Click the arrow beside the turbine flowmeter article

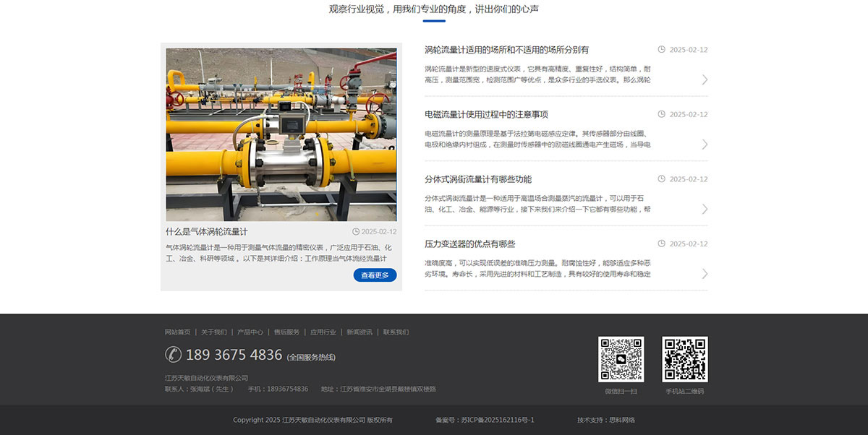[x=705, y=79]
